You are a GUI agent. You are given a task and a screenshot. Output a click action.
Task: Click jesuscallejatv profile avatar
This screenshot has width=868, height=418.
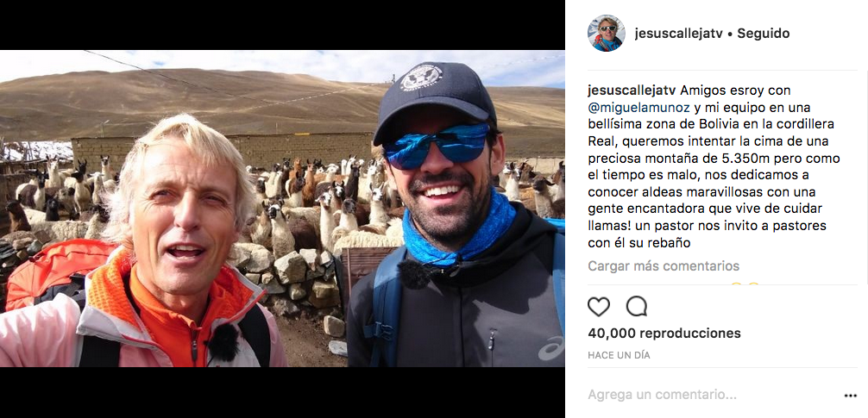(607, 33)
